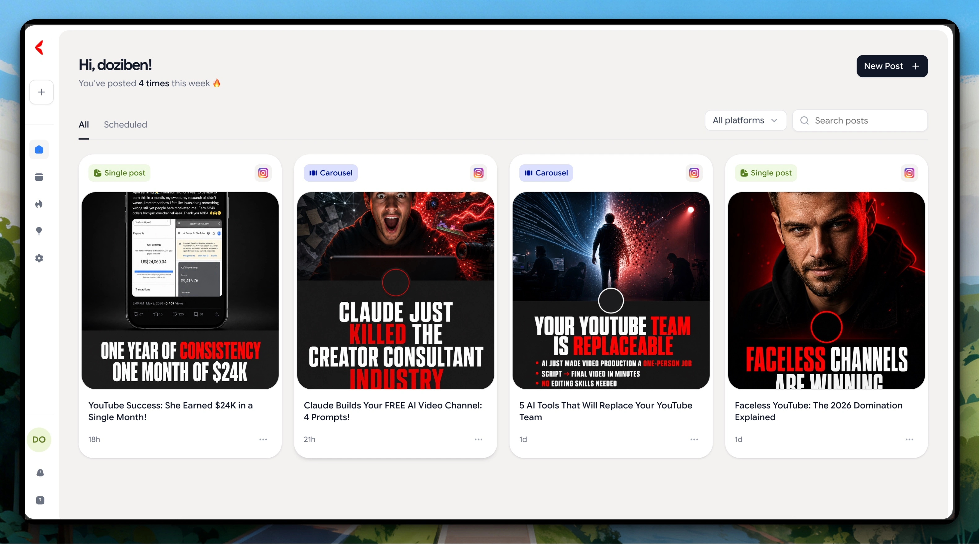Select the All tab
980x544 pixels.
coord(84,124)
